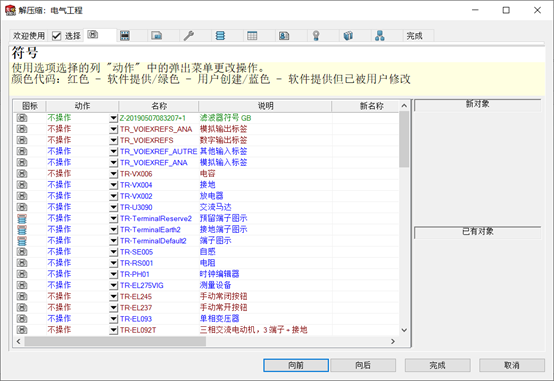
Task: Click the terminal icon of row TR-TerminalDefault2
Action: [22, 241]
